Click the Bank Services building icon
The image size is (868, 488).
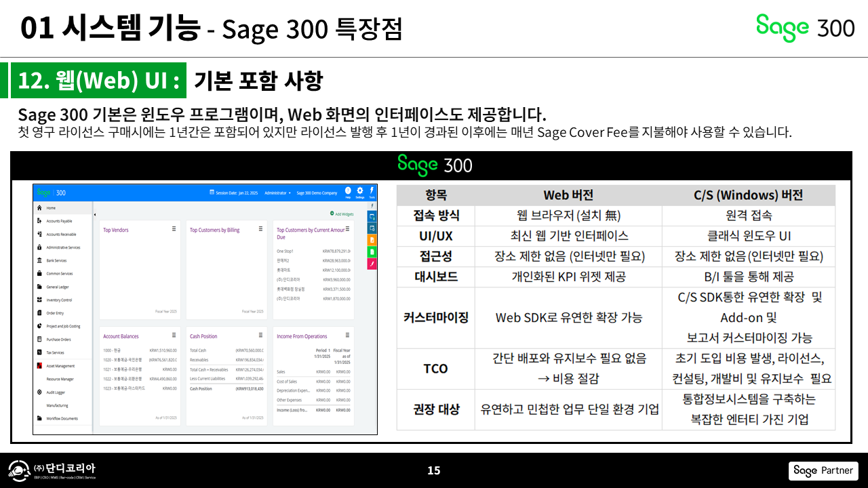click(x=39, y=260)
